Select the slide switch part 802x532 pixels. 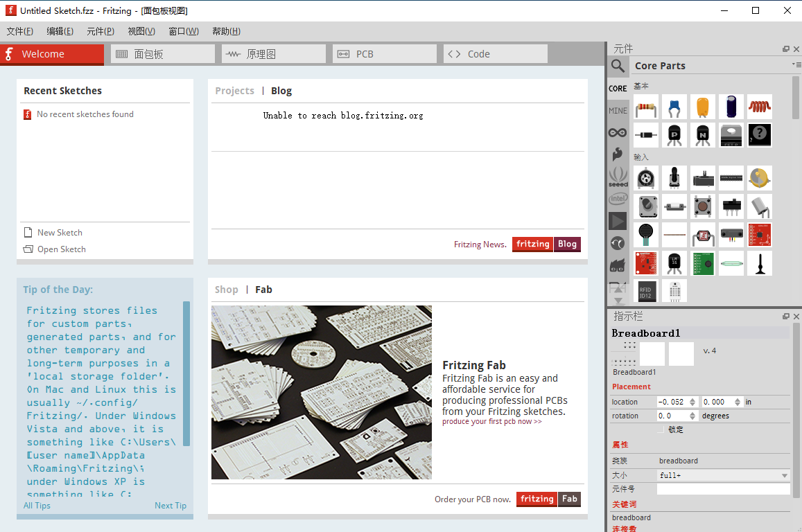[731, 206]
